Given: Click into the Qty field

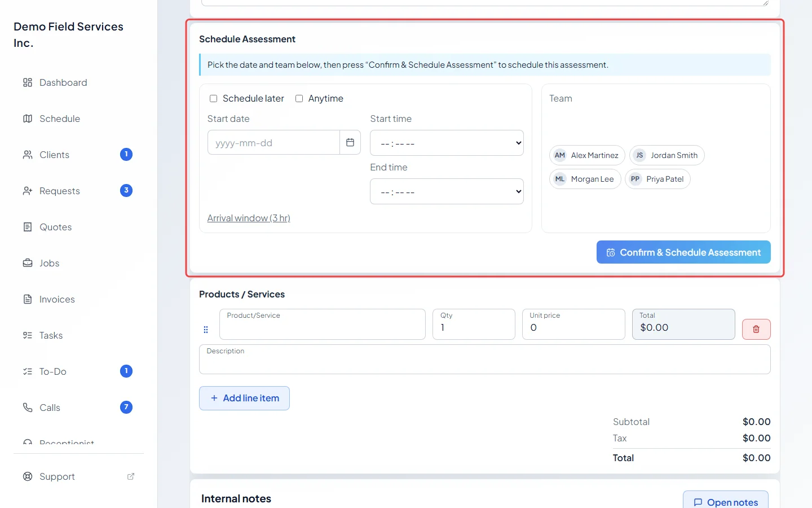Looking at the screenshot, I should pos(474,324).
